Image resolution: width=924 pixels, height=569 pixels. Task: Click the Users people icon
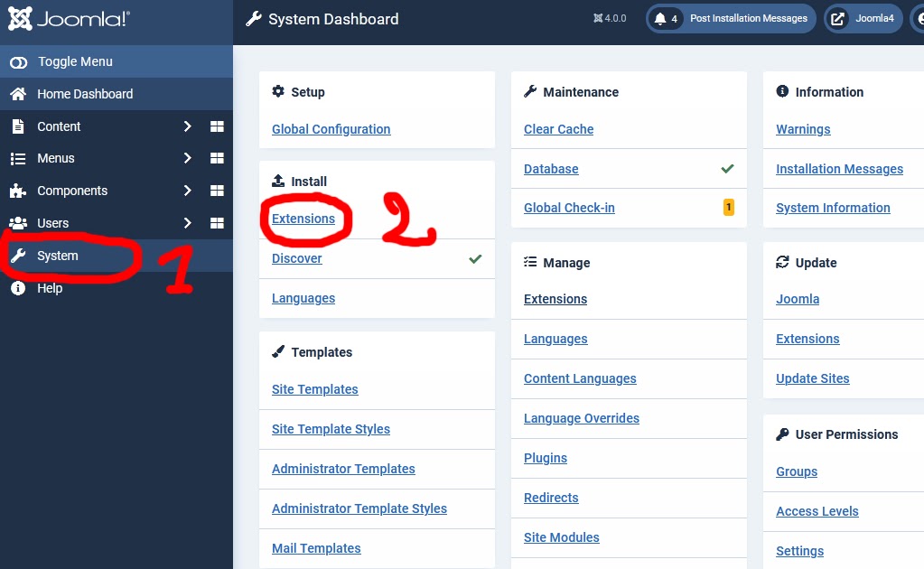[x=18, y=223]
